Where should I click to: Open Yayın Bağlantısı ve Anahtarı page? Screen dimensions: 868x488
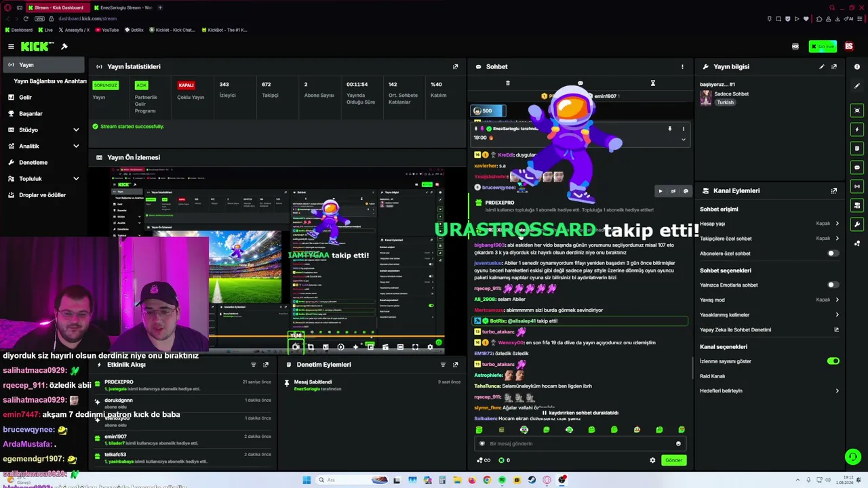tap(50, 81)
